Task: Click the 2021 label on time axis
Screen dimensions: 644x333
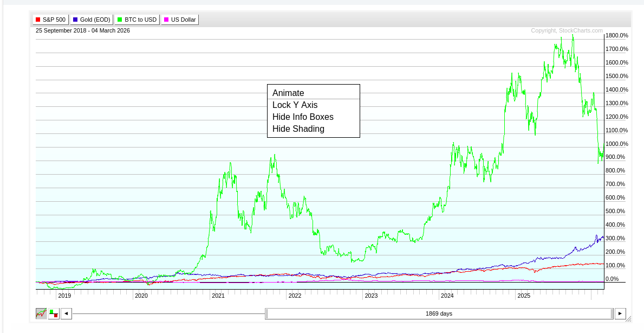Action: click(x=218, y=296)
